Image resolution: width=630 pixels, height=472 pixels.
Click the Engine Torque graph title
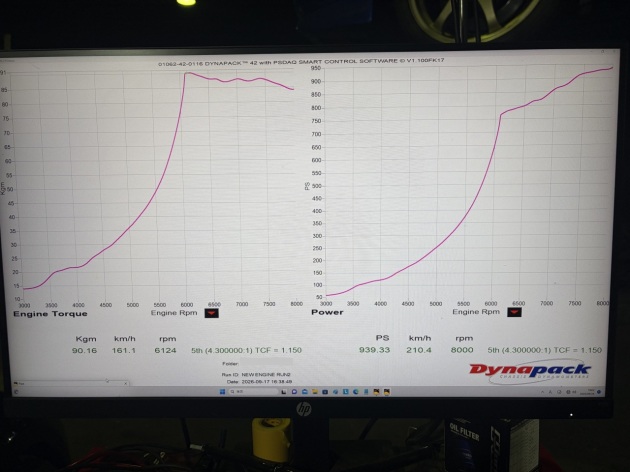click(50, 314)
